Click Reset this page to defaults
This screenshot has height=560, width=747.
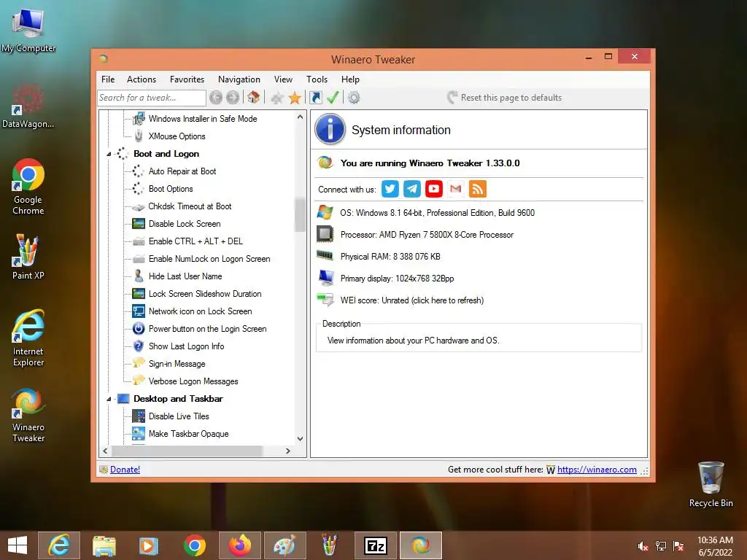coord(505,98)
